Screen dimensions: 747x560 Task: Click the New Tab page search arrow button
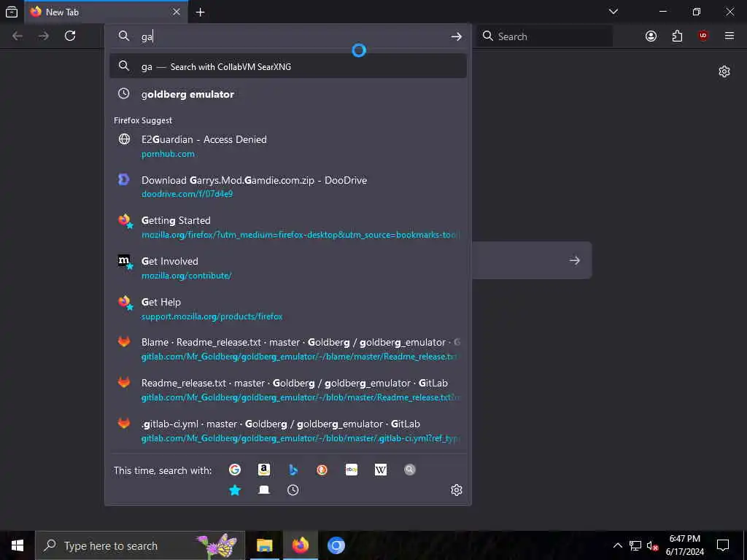coord(575,260)
